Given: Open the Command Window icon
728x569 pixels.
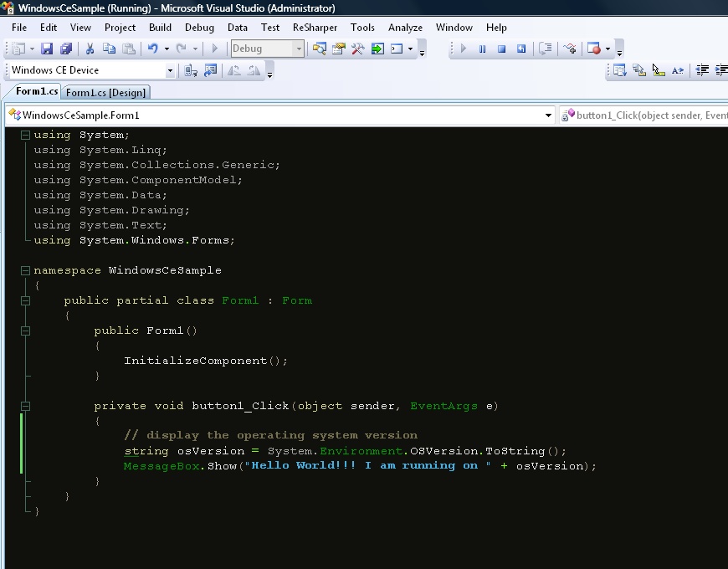Looking at the screenshot, I should 397,49.
